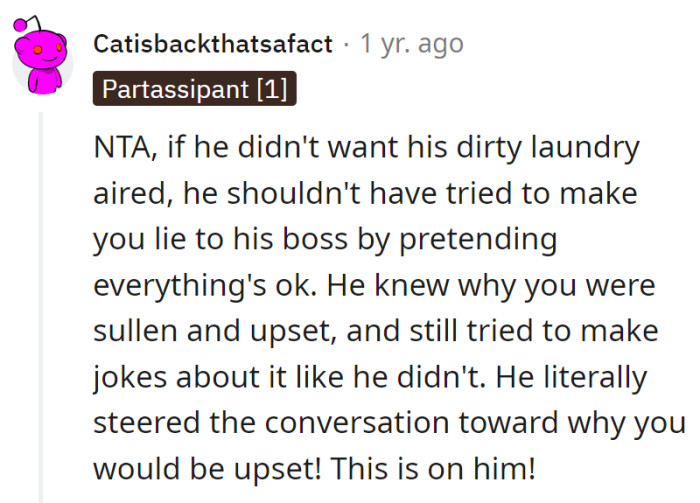Image resolution: width=700 pixels, height=503 pixels.
Task: Click the "[1]" number inside the flair
Action: 270,89
